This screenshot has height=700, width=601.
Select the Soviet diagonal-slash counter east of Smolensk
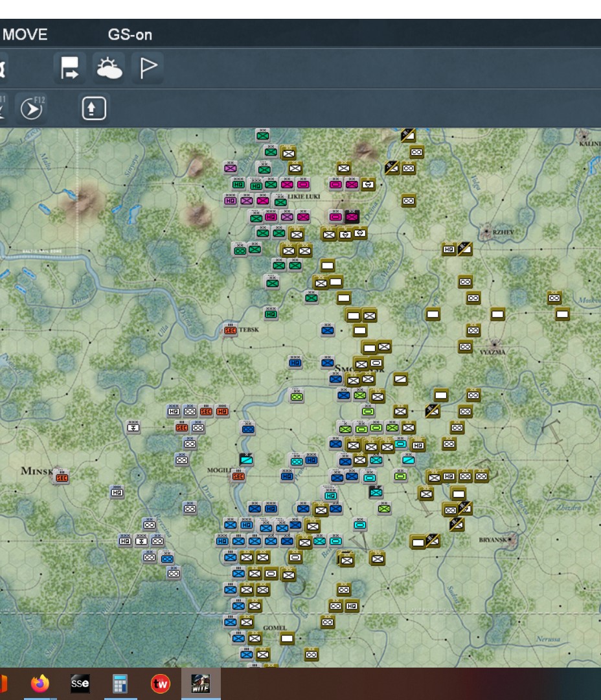400,379
